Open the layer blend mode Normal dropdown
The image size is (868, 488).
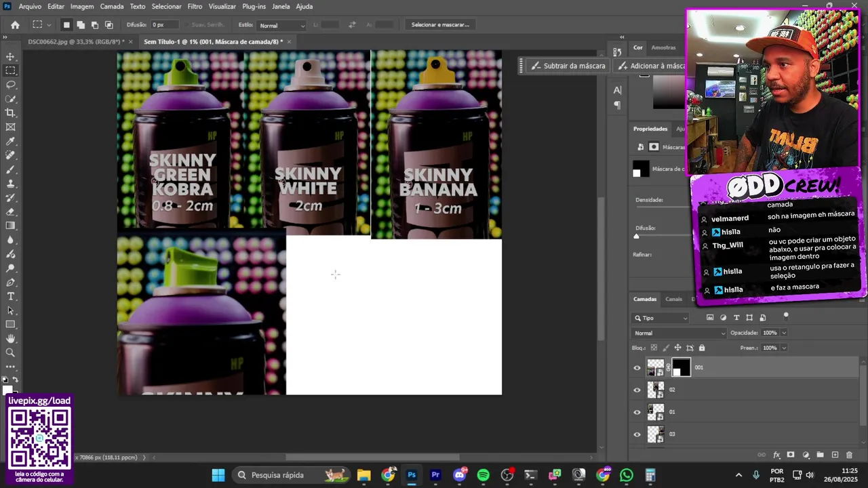click(679, 333)
